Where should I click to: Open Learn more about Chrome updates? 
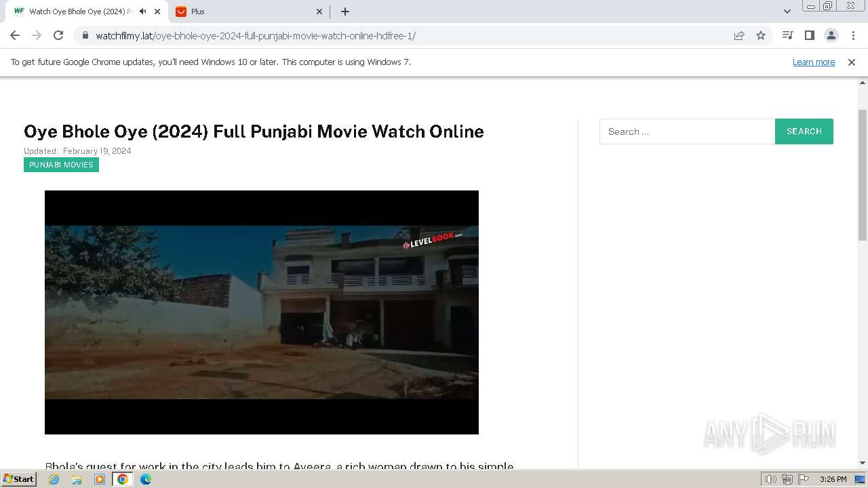point(814,62)
